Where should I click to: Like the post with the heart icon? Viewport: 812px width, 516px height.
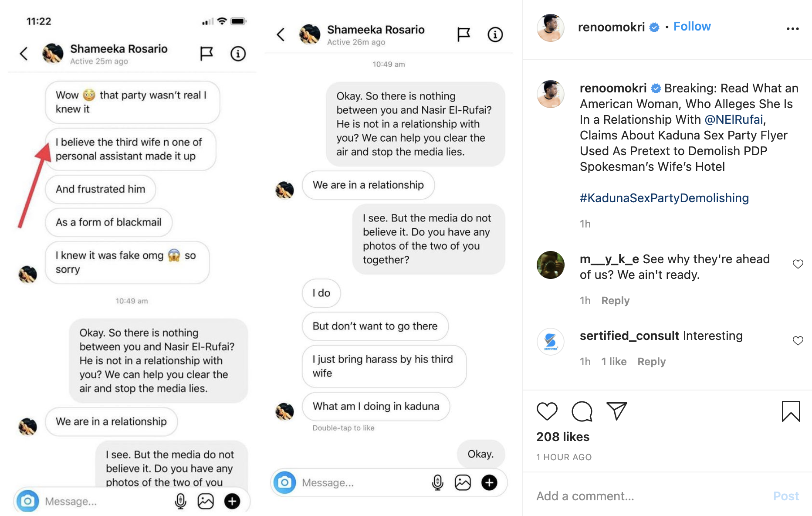[x=547, y=411]
